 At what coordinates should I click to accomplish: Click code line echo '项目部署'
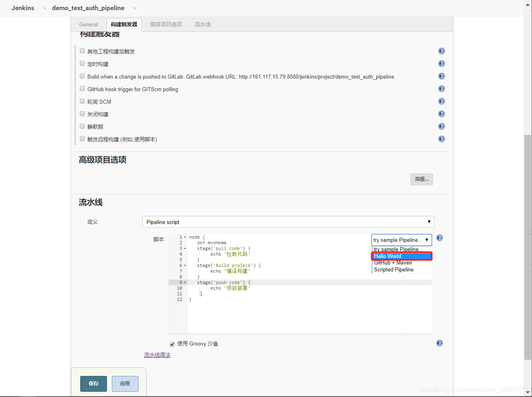[231, 288]
